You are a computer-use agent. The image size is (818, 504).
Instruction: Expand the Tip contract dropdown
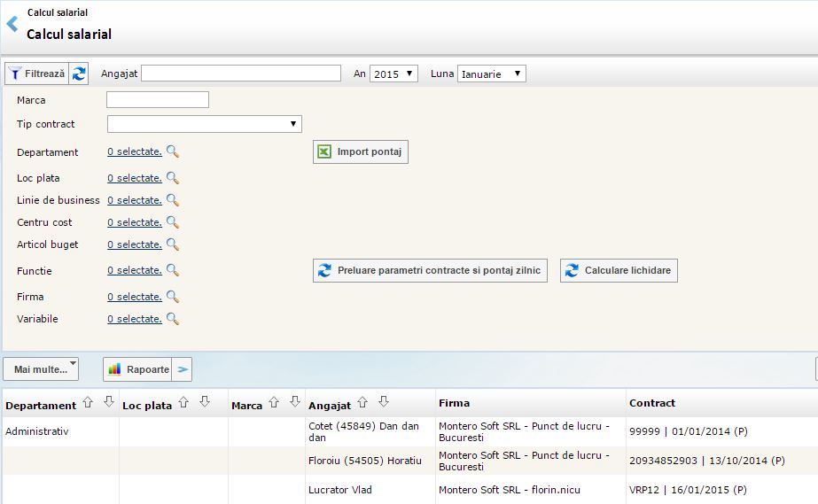[x=204, y=124]
